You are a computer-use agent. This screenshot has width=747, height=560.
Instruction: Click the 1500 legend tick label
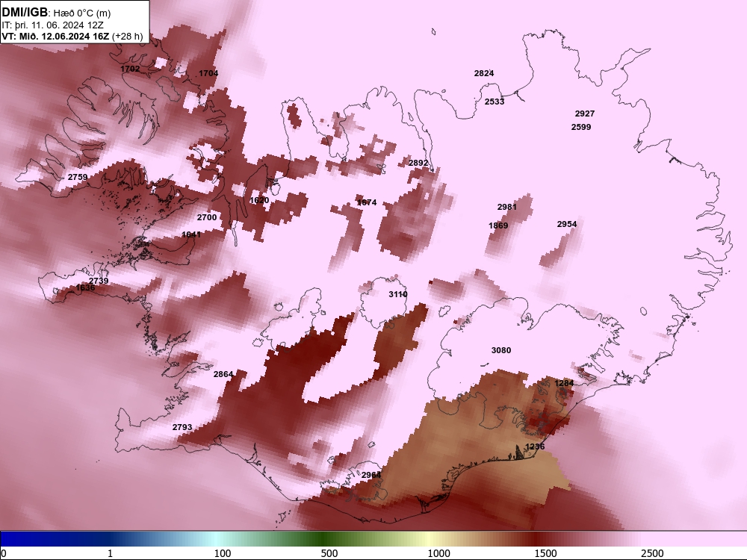click(x=545, y=553)
